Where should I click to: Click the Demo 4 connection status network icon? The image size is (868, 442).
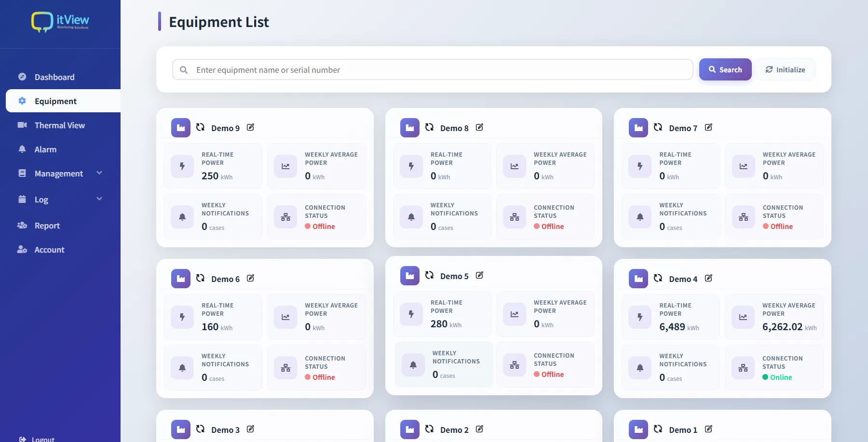(743, 368)
